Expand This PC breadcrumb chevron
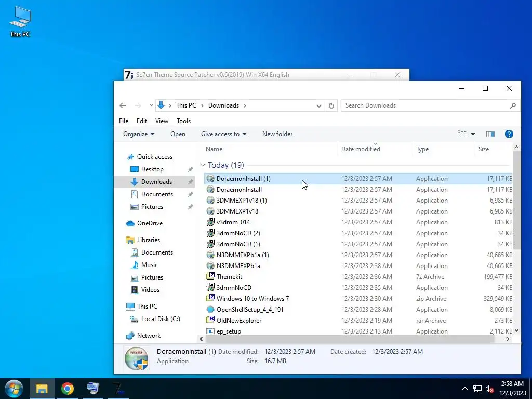This screenshot has height=399, width=532. [x=202, y=105]
